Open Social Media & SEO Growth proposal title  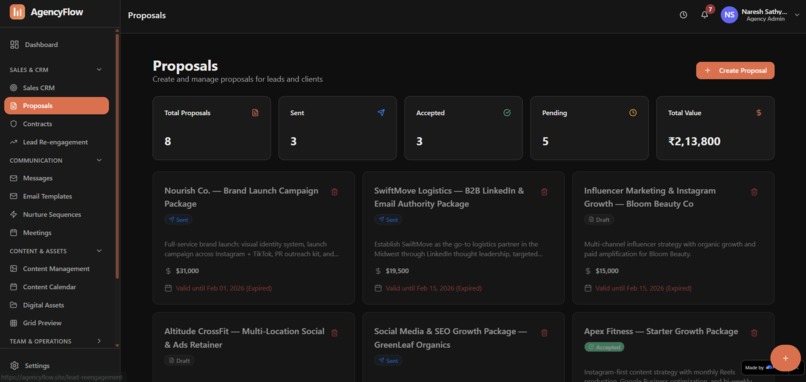tap(450, 338)
